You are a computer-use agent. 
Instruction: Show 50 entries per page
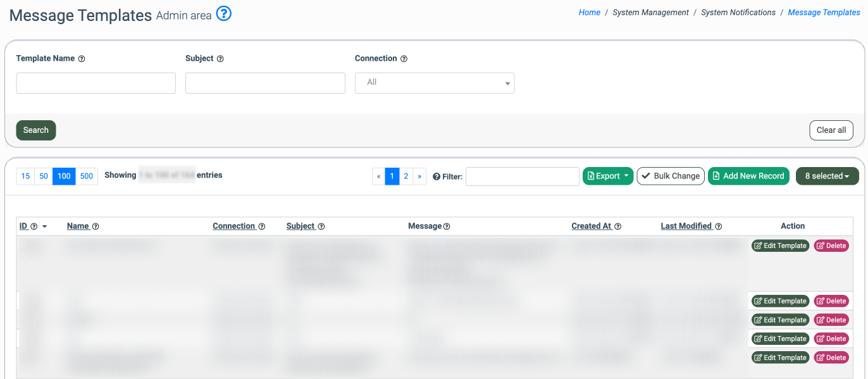[x=44, y=177]
